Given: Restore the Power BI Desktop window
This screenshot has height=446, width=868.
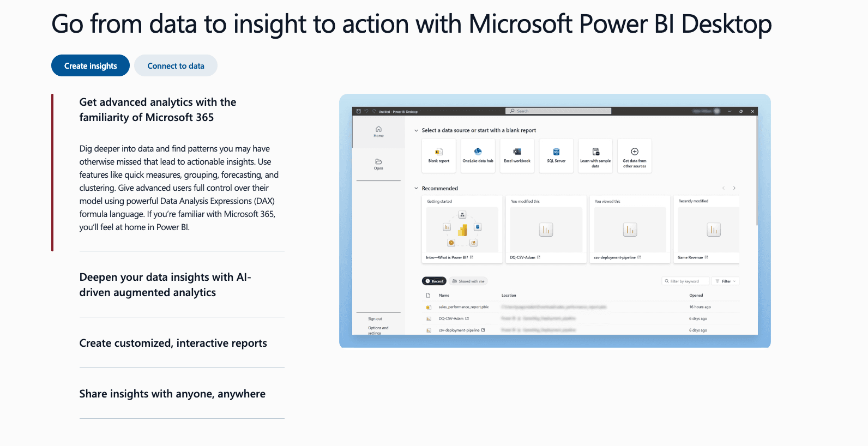Looking at the screenshot, I should [x=741, y=111].
